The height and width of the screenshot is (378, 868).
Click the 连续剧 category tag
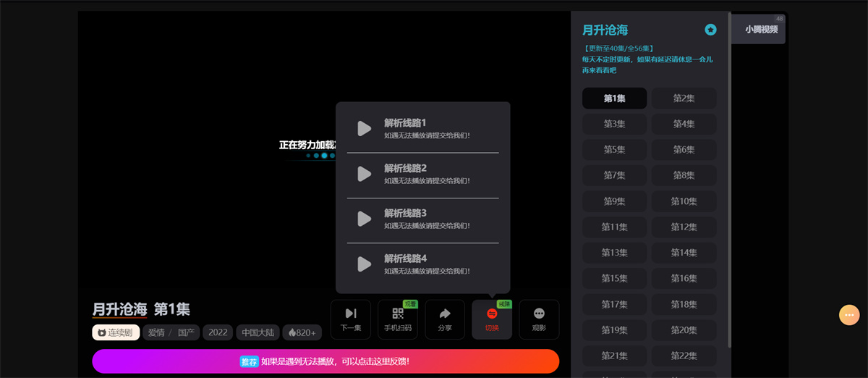click(116, 332)
